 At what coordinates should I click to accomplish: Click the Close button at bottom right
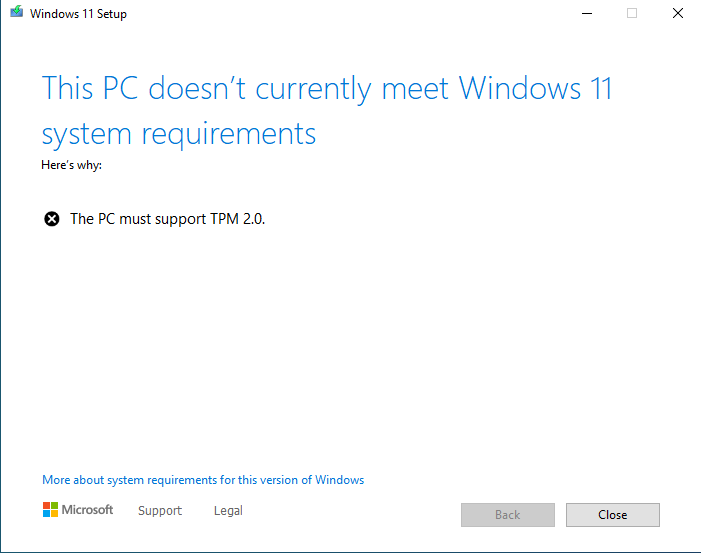point(612,515)
